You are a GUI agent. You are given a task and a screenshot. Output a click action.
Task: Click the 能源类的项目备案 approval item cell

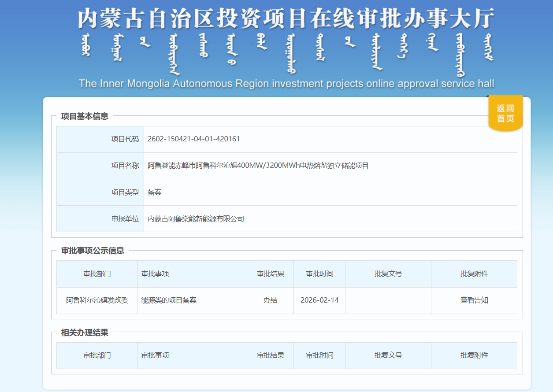(x=169, y=300)
